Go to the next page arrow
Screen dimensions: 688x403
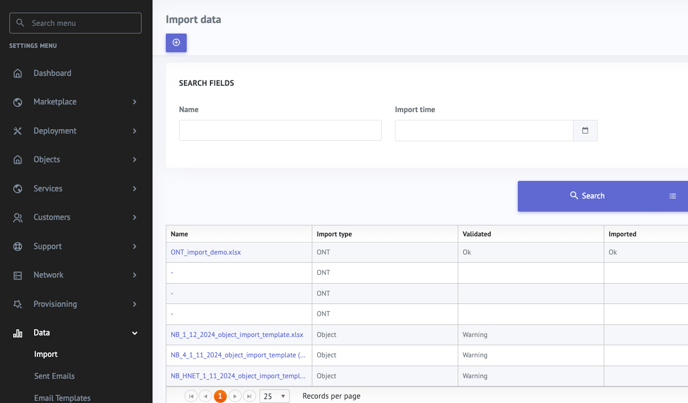[x=235, y=396]
